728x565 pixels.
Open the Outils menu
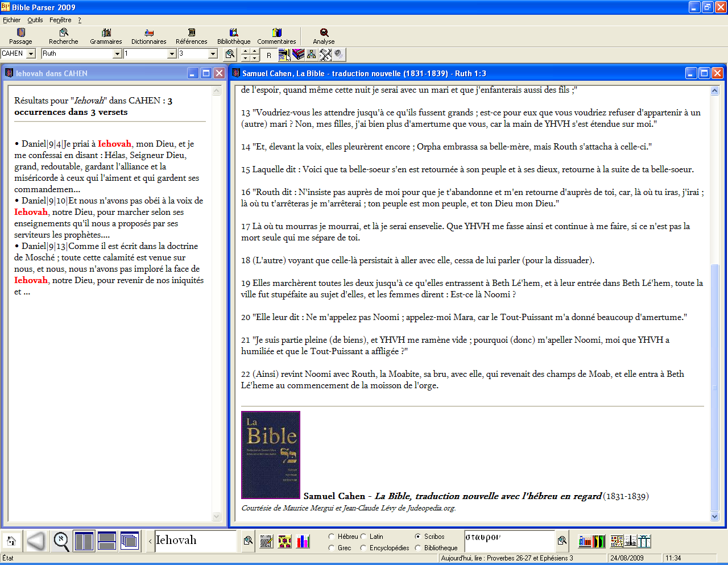(x=35, y=20)
